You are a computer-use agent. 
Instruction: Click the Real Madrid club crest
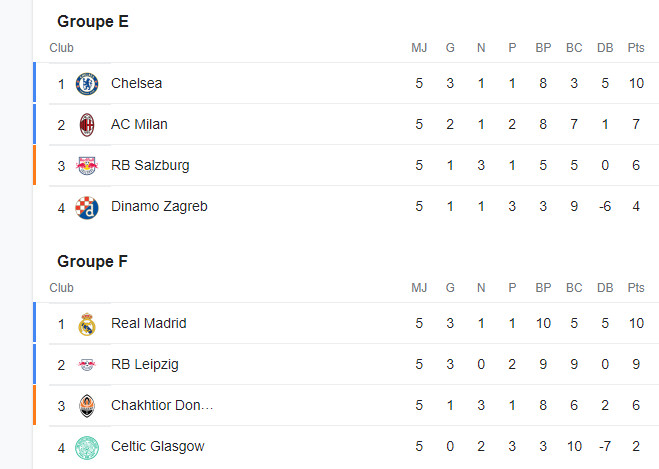(x=87, y=324)
